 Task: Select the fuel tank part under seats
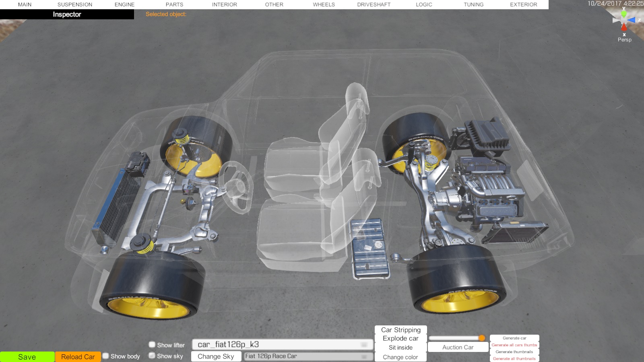(369, 249)
